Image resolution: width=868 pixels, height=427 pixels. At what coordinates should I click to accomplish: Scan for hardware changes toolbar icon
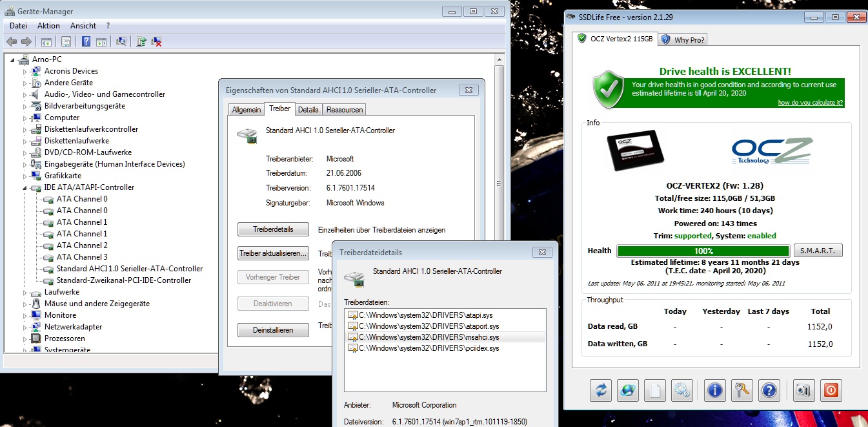coord(121,42)
